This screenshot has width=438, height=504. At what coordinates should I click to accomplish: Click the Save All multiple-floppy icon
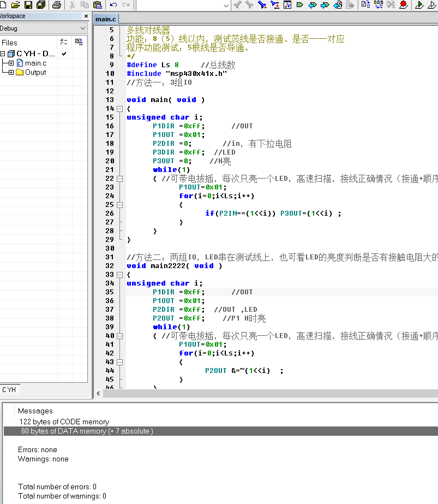click(x=41, y=4)
